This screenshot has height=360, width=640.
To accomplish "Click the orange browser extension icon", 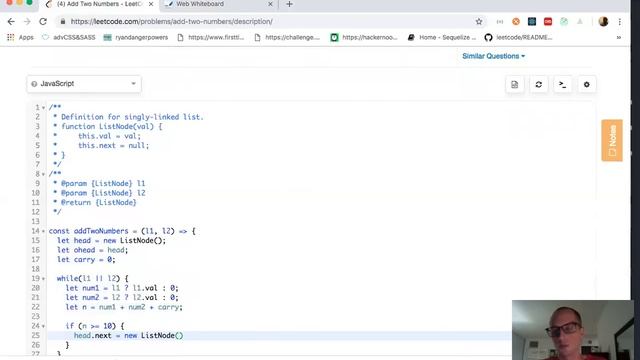I will tap(516, 22).
